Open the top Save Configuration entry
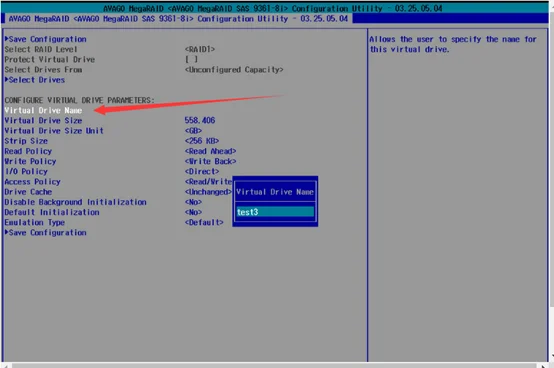This screenshot has width=554, height=368. (x=46, y=39)
